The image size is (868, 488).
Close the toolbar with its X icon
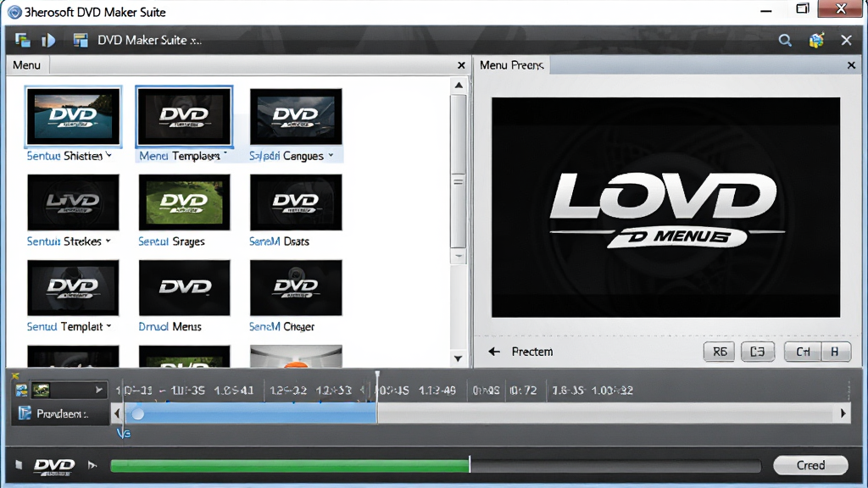click(846, 40)
